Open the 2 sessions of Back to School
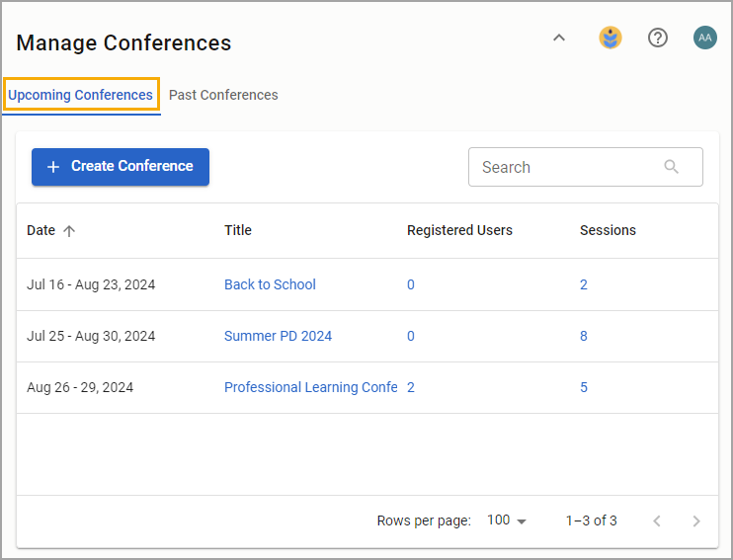This screenshot has width=733, height=560. (x=584, y=284)
